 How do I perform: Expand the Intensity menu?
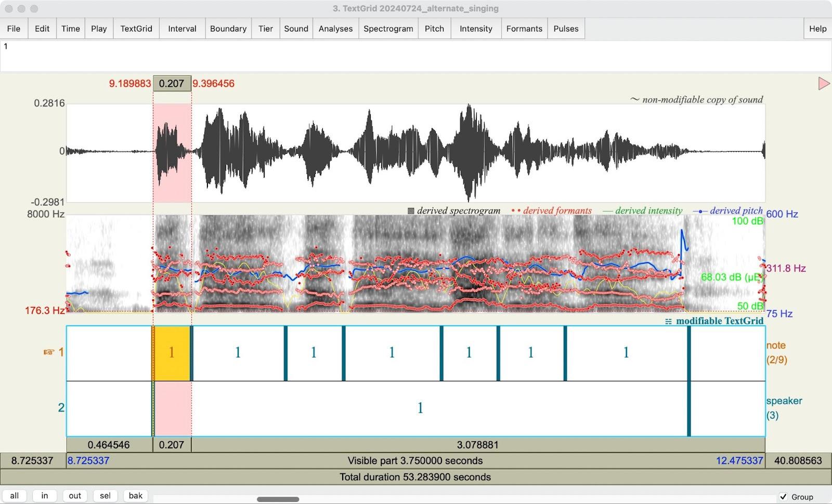point(475,29)
